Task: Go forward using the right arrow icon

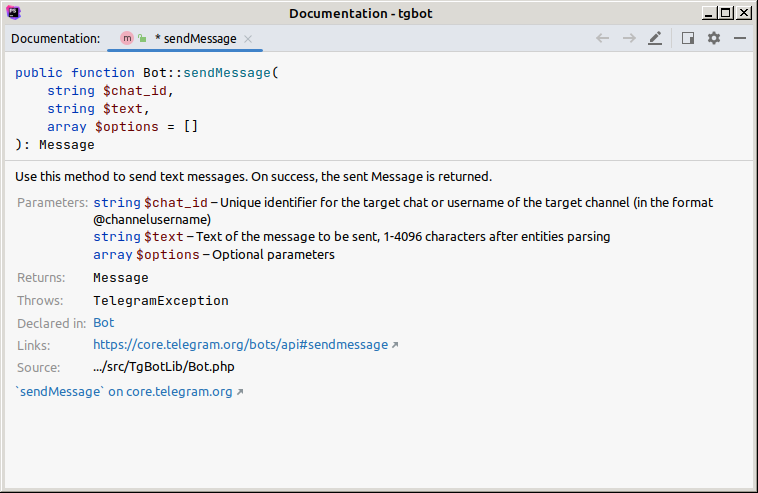Action: [629, 38]
